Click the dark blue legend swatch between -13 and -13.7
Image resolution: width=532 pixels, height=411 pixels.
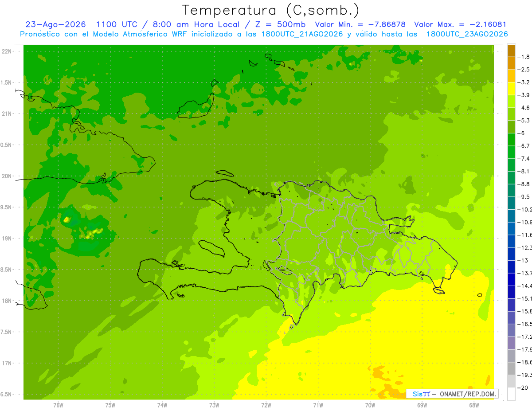click(x=511, y=267)
